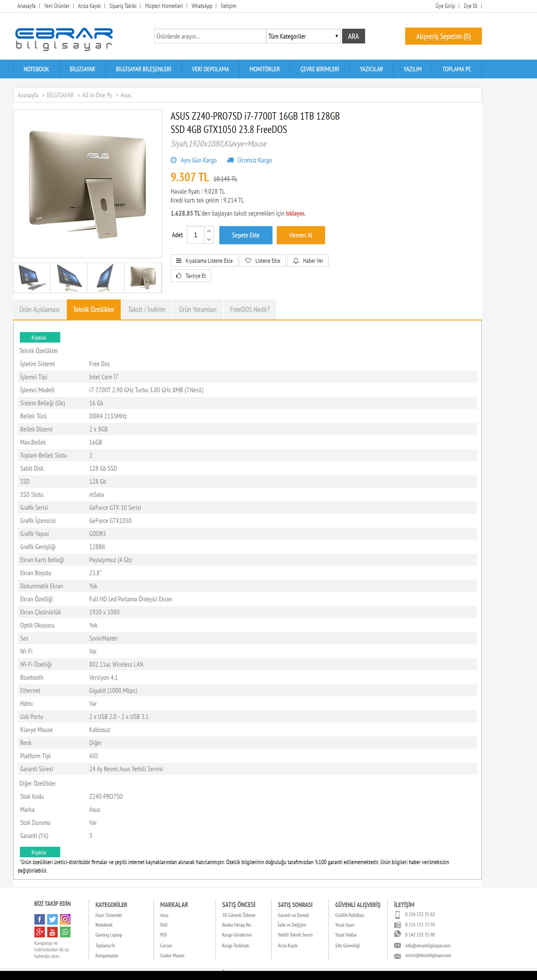This screenshot has width=537, height=980.
Task: Open FreeDOS Nedir? tab
Action: pyautogui.click(x=250, y=309)
